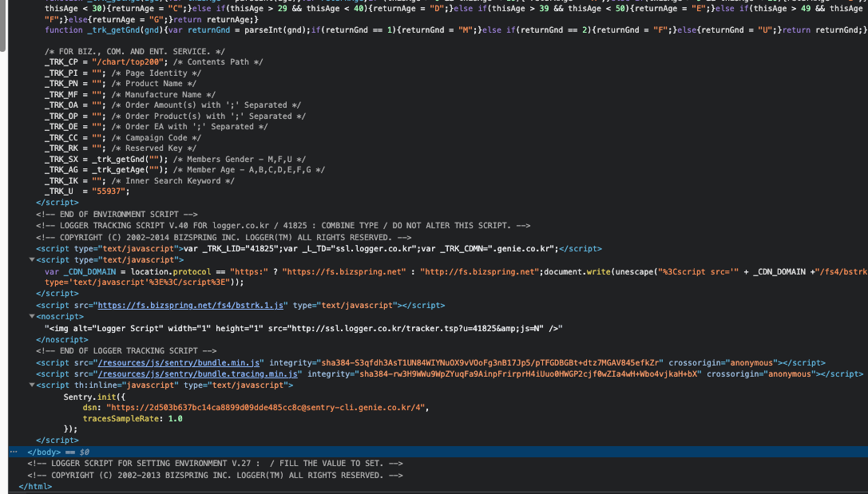Click the _L_TD="ssl.logger.co.kr" variable text

click(x=359, y=249)
